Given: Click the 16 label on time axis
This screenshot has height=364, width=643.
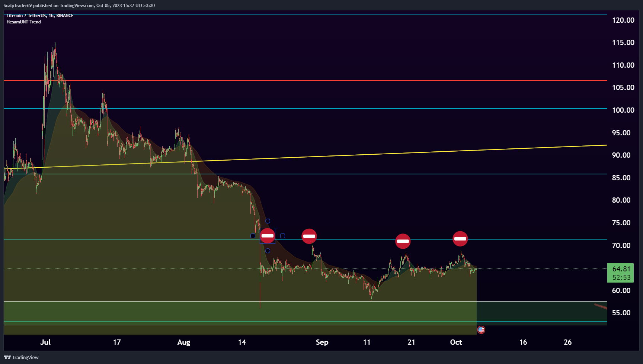Looking at the screenshot, I should coord(523,342).
